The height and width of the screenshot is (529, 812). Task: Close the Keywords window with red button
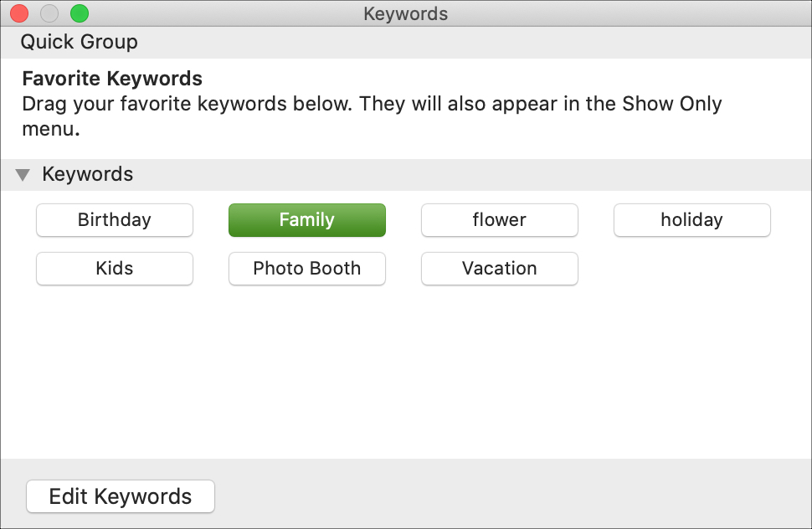19,13
